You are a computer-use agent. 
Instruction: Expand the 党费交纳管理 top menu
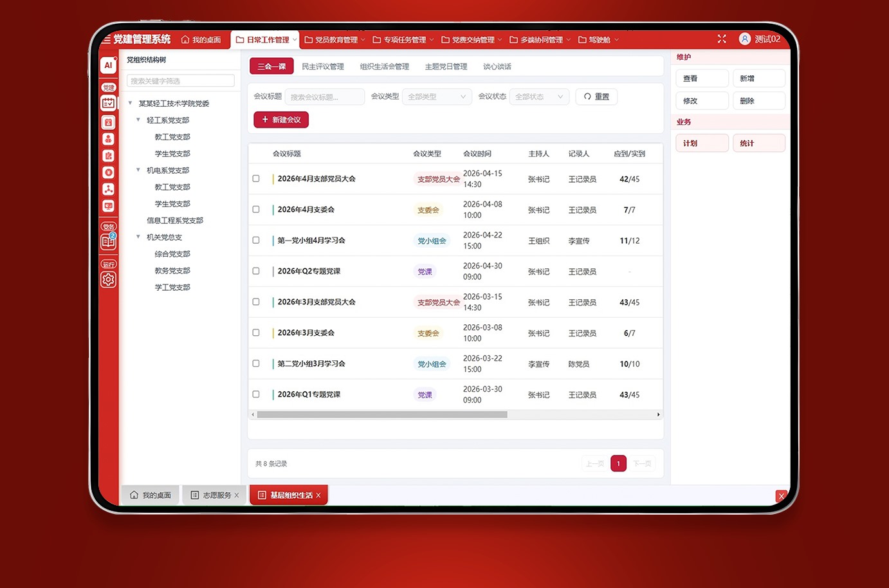tap(472, 40)
